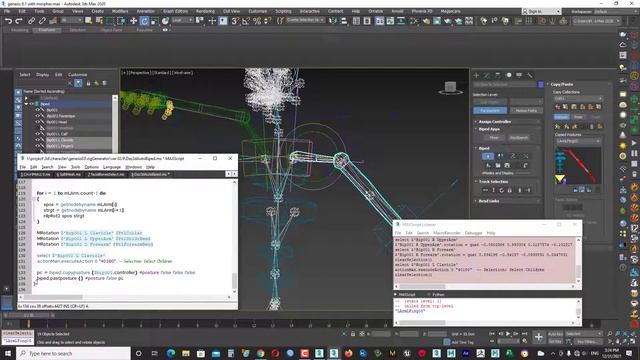Open the Create tab in the command panel

[476, 75]
